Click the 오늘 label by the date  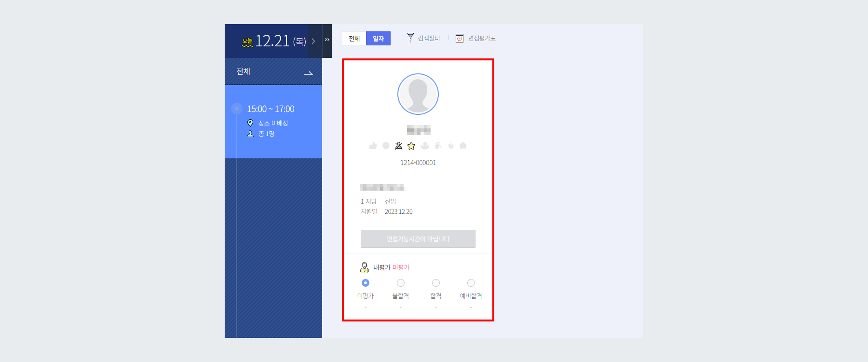pos(247,42)
